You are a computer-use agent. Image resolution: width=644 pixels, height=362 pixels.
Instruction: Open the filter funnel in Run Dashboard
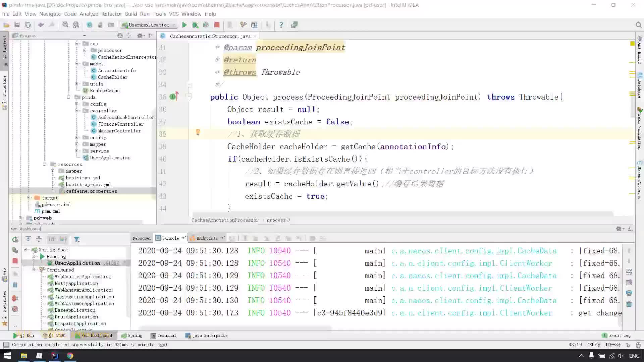point(77,239)
